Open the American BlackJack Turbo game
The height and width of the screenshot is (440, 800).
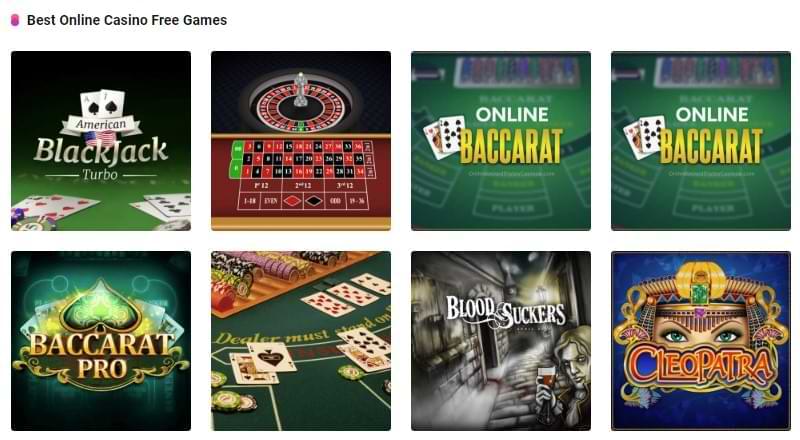tap(101, 141)
